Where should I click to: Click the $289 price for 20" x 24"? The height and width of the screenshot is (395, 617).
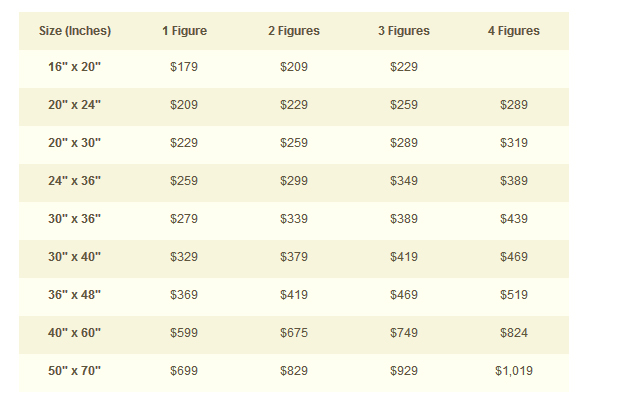click(514, 105)
